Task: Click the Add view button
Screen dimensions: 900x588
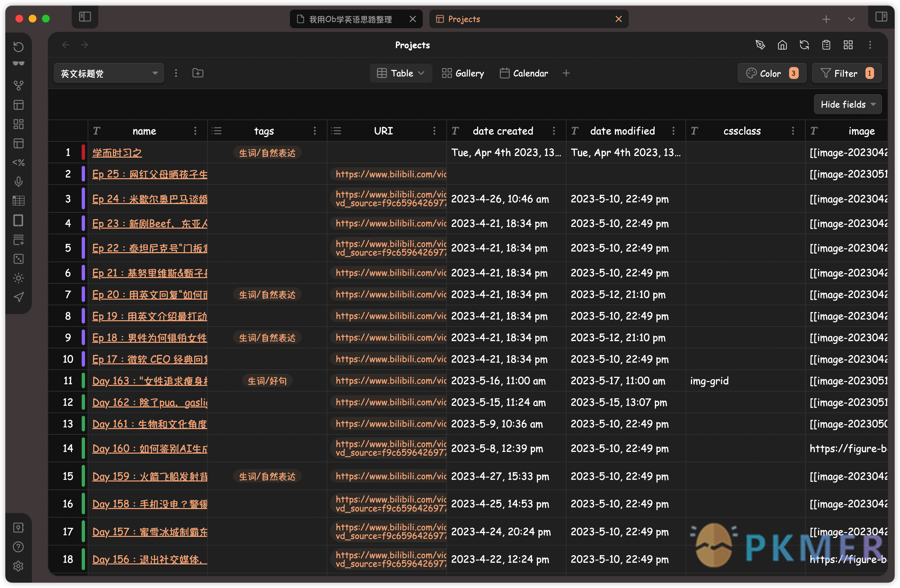Action: click(x=566, y=74)
